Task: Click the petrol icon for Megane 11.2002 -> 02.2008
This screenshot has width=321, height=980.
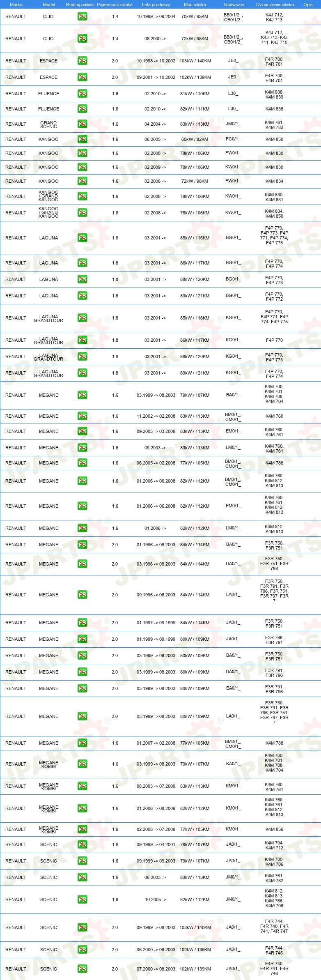Action: [83, 416]
